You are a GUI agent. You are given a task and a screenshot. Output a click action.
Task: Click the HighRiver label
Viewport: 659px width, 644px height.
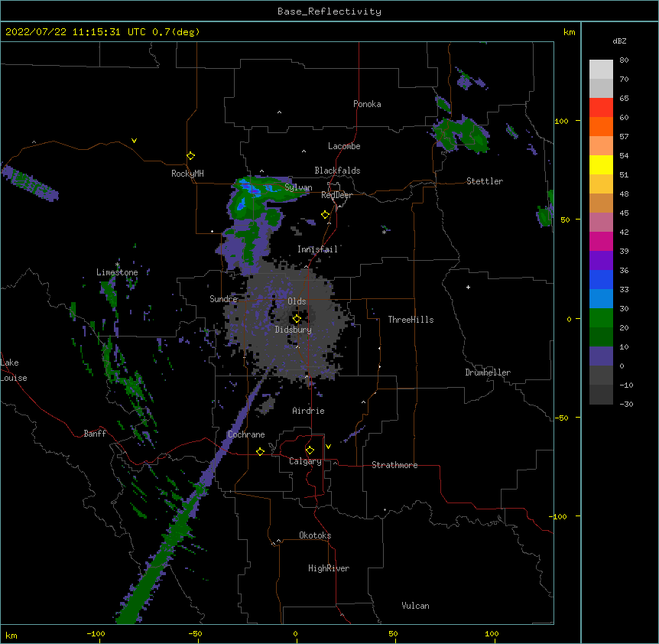[x=329, y=568]
